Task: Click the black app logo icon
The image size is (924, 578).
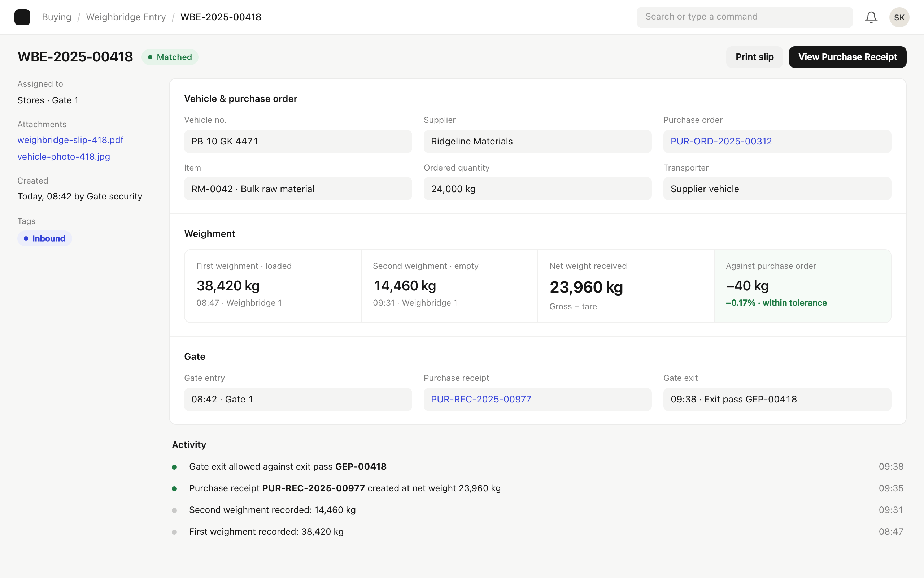Action: (x=22, y=17)
